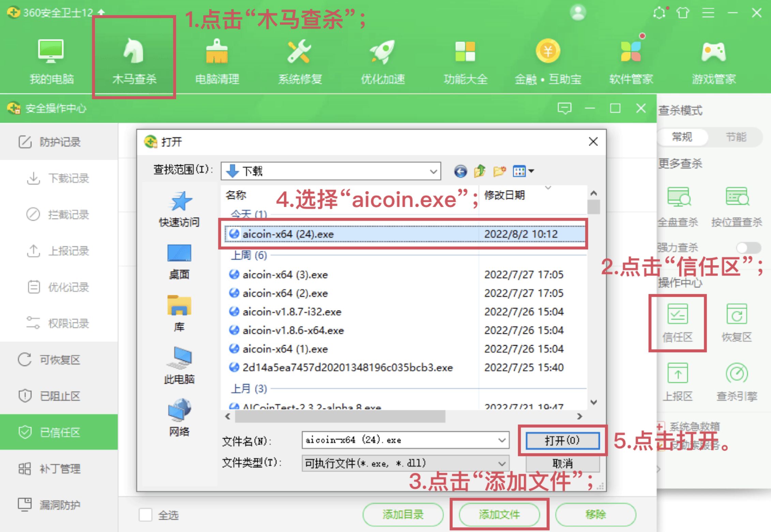Click the horizontal scrollbar in file list
Viewport: 771px width, 532px height.
click(340, 416)
